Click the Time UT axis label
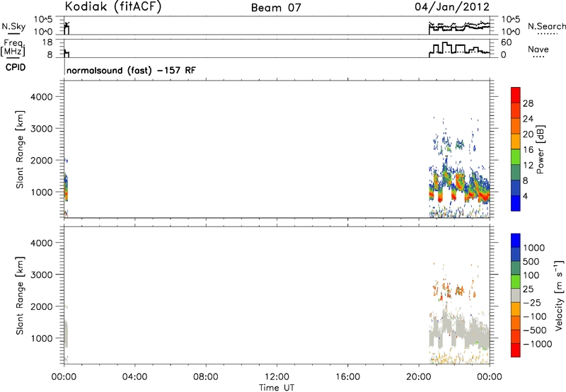 point(277,388)
